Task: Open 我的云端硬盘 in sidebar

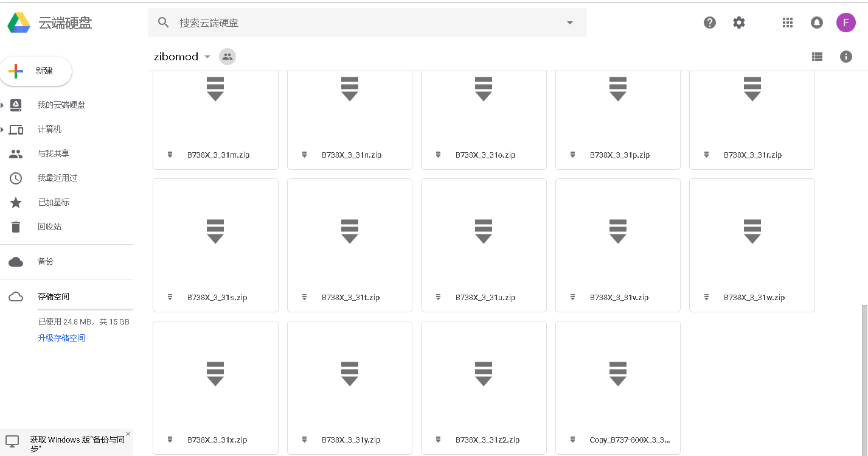Action: point(61,105)
